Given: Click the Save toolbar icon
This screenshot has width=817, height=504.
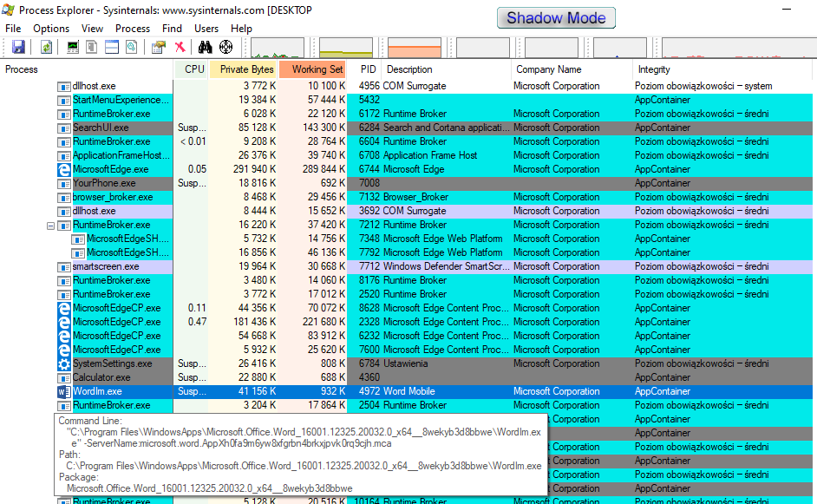Looking at the screenshot, I should (x=18, y=47).
